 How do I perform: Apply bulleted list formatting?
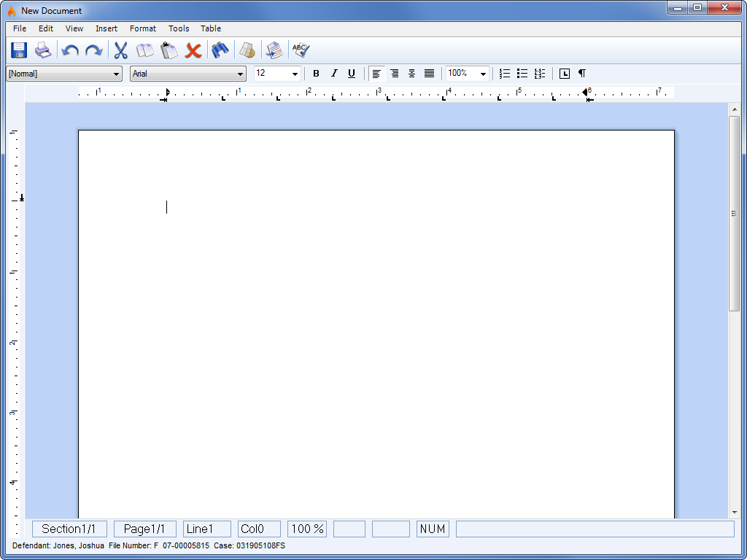click(522, 74)
